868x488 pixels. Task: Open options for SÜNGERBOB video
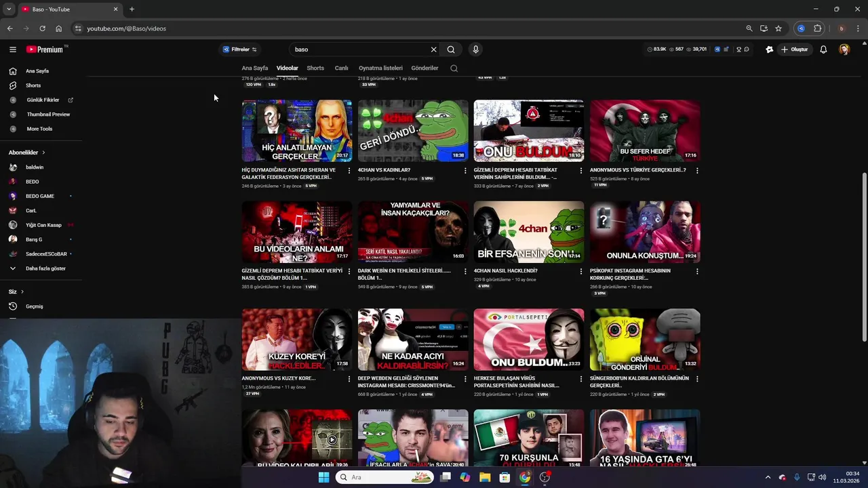tap(697, 379)
